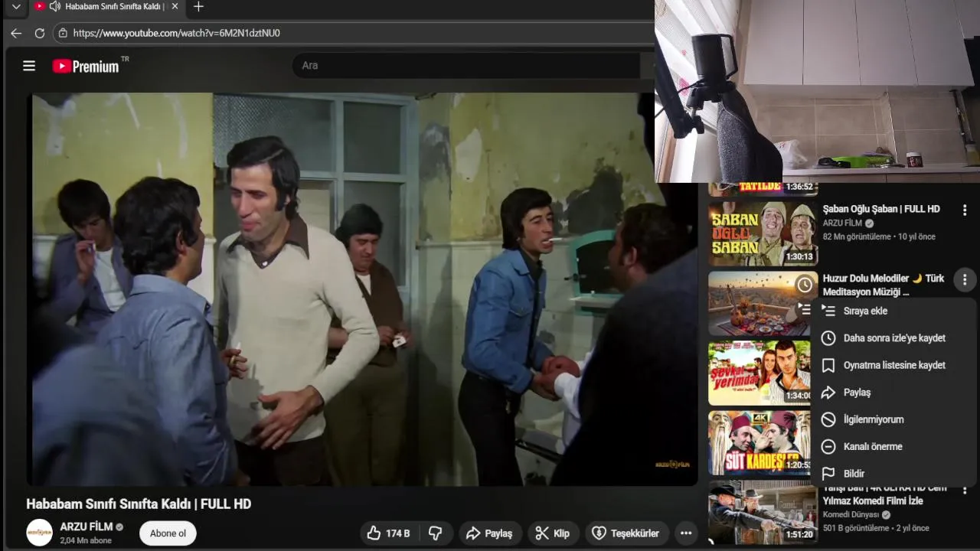Open the Huzur Dolu Melodiler thumbnail
The image size is (980, 551).
point(763,303)
